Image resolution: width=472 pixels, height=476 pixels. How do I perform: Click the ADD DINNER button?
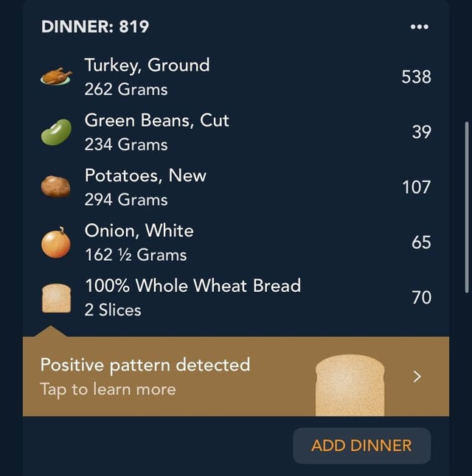tap(361, 445)
